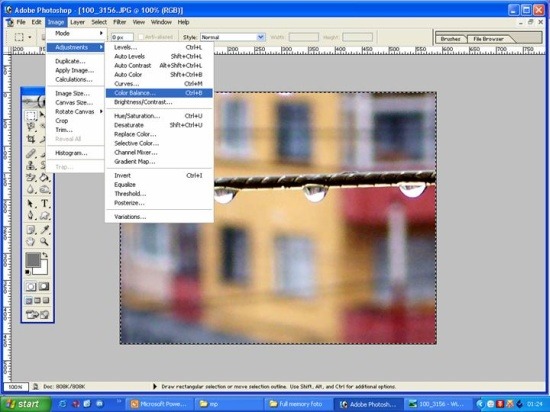The image size is (550, 412).
Task: Expand the Rotate Canvas submenu
Action: point(75,112)
